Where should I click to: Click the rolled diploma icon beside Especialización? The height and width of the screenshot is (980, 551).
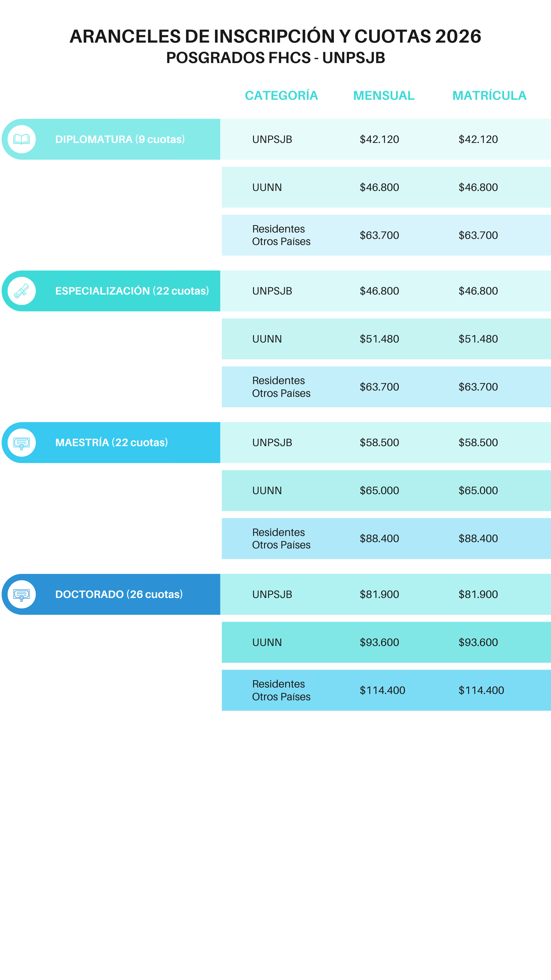[x=22, y=291]
